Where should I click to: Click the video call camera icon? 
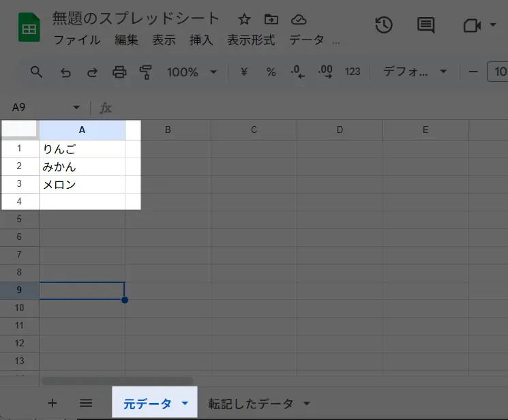tap(471, 25)
